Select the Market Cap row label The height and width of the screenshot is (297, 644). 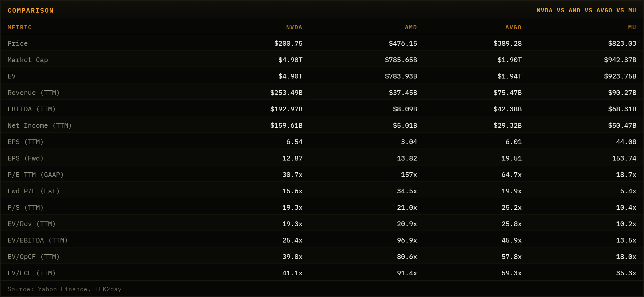[x=28, y=60]
